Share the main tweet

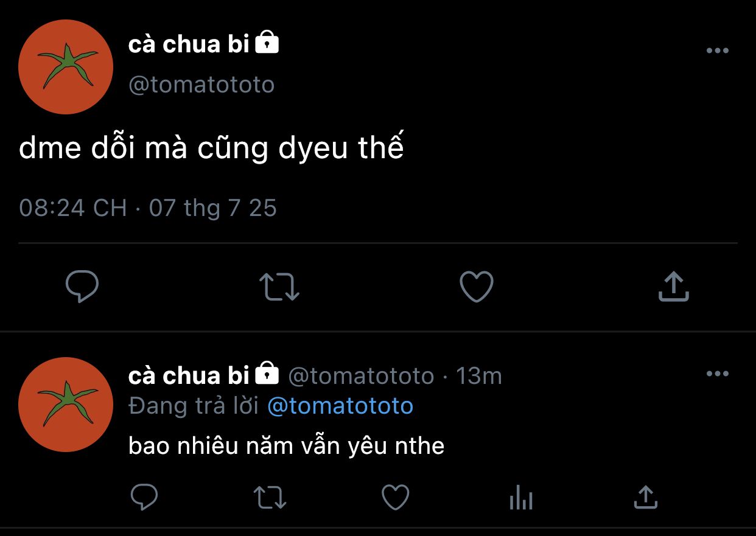673,287
